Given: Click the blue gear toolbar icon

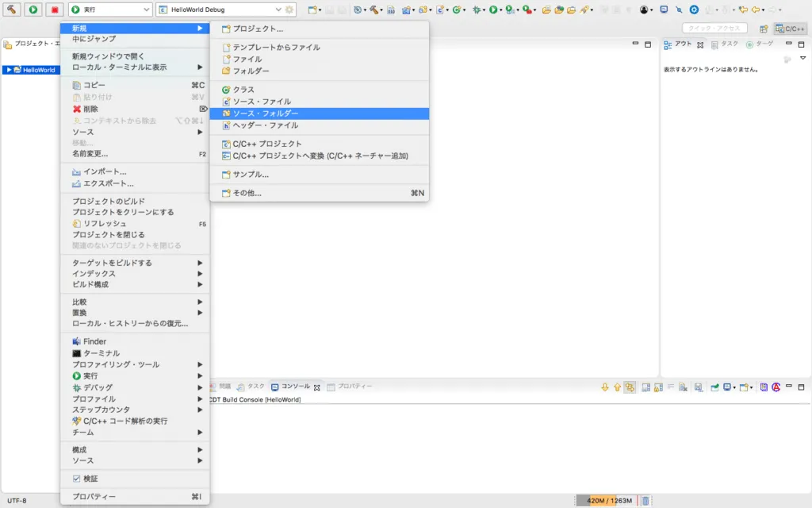Looking at the screenshot, I should [x=694, y=10].
